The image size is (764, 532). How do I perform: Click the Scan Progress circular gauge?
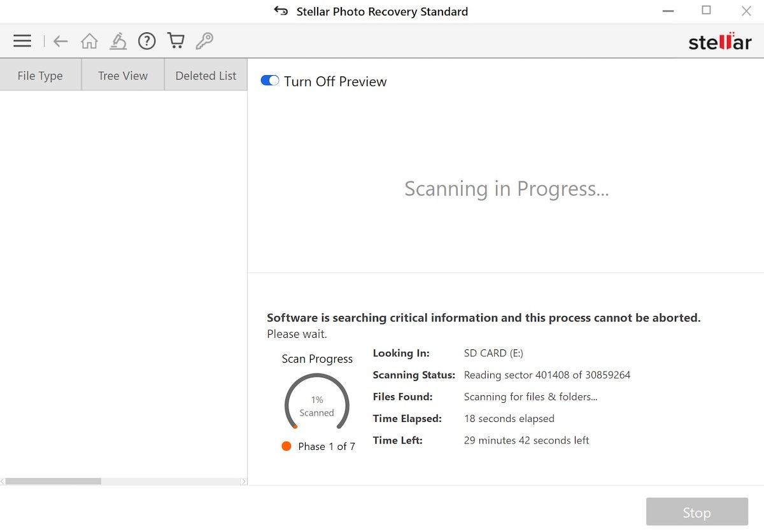pyautogui.click(x=317, y=402)
